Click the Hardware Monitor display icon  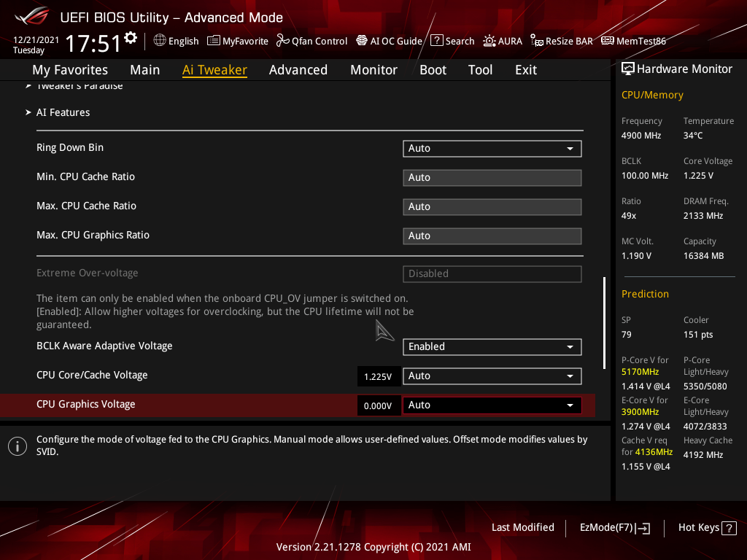628,69
